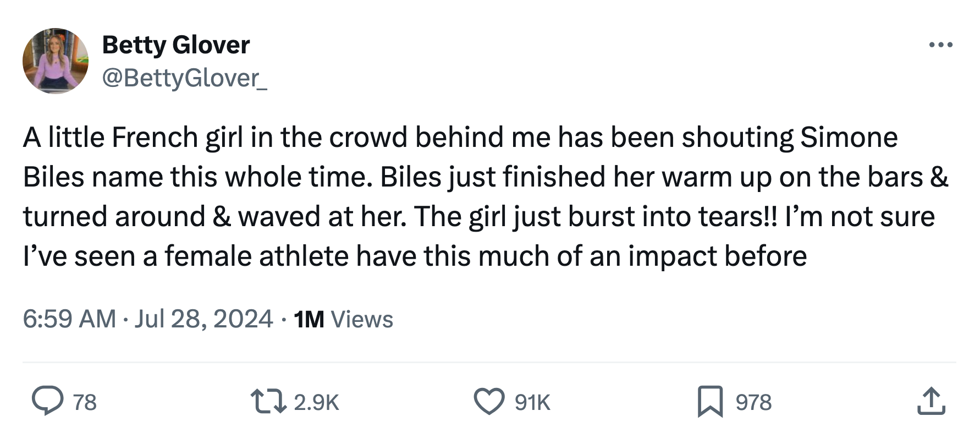Click the Betty Glover display name
Viewport: 980px width, 438px height.
click(176, 45)
